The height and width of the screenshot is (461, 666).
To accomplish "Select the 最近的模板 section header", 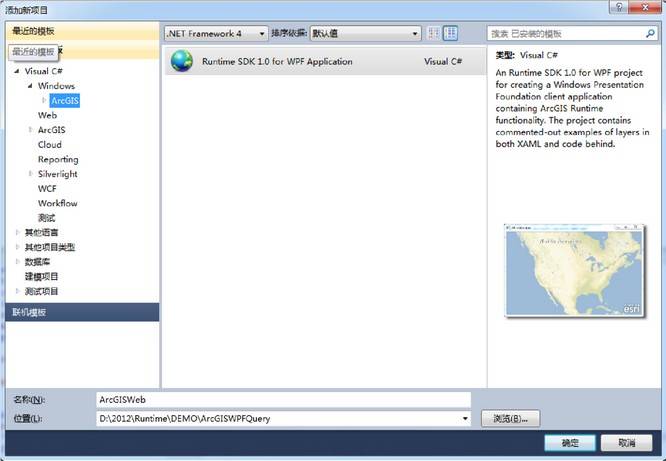I will tap(82, 31).
